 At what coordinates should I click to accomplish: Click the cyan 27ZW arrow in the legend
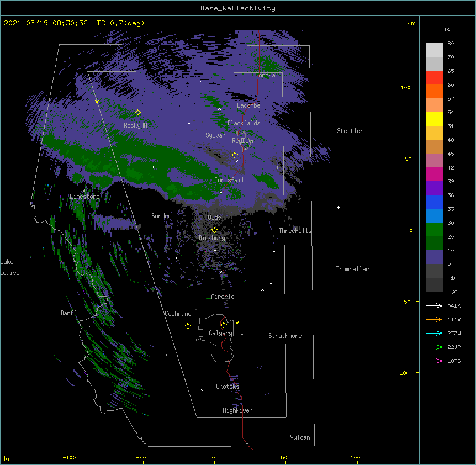tap(434, 333)
